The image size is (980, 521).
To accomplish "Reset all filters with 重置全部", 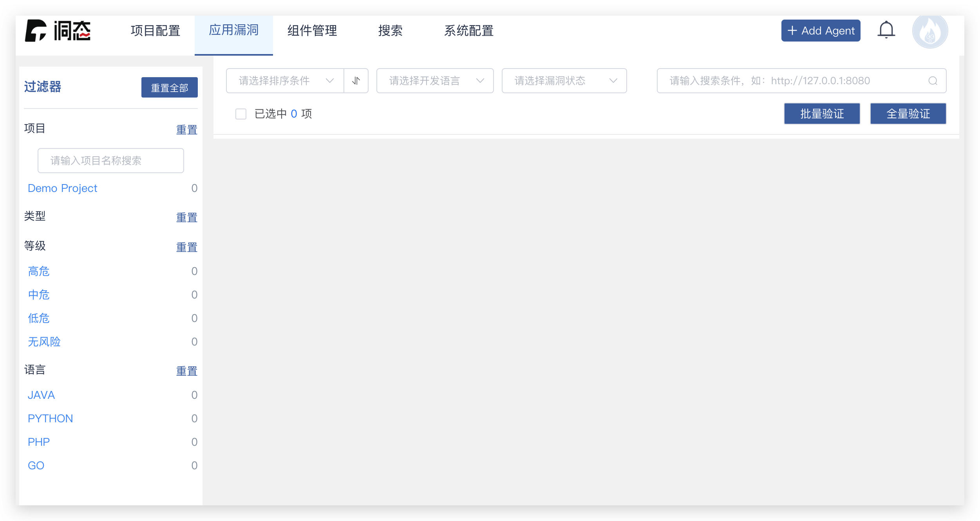I will tap(169, 87).
